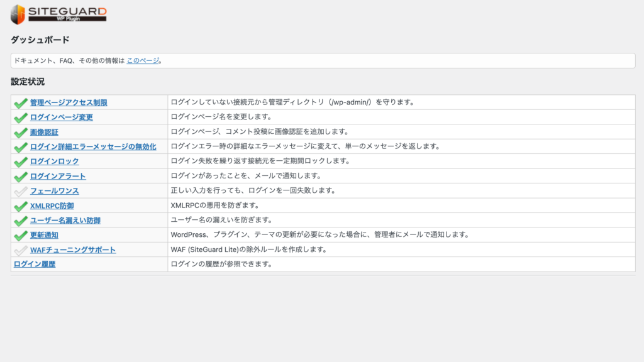Open the フェールワンス settings page
Viewport: 644px width, 362px height.
tap(54, 191)
